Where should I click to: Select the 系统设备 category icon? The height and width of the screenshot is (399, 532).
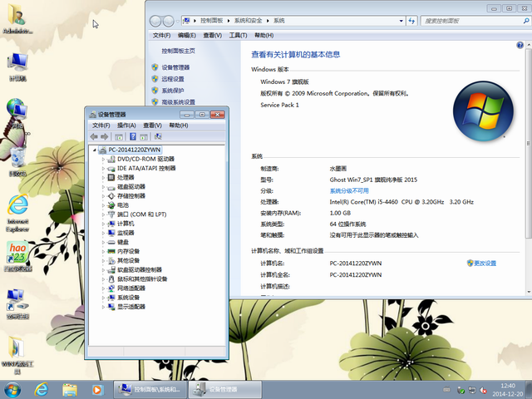(x=111, y=298)
